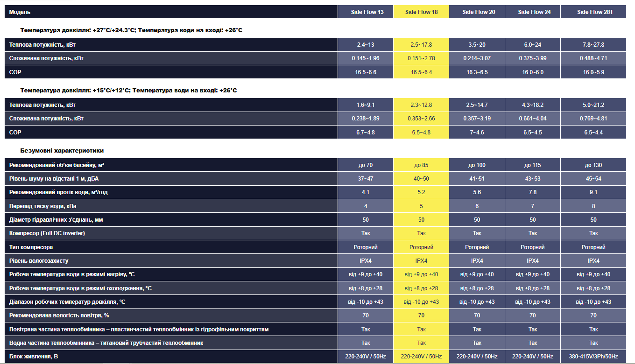Click the 4.3~18.2 heat power value
This screenshot has height=364, width=635.
click(x=533, y=105)
